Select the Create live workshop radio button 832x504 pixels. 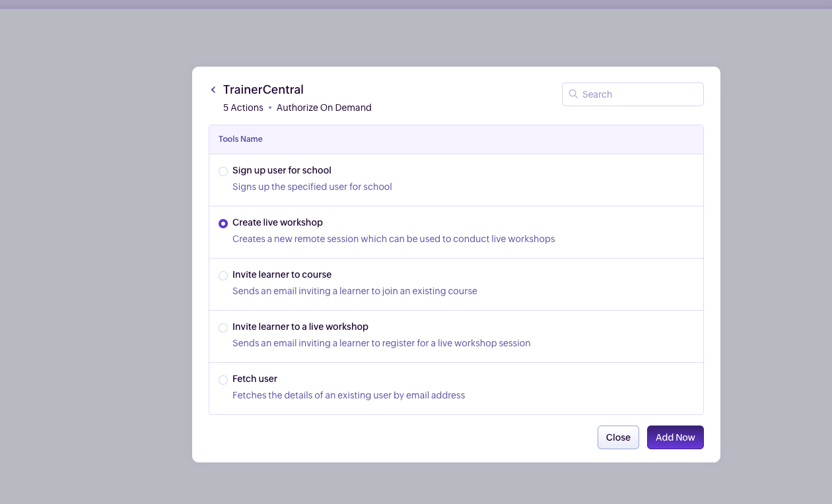point(223,224)
